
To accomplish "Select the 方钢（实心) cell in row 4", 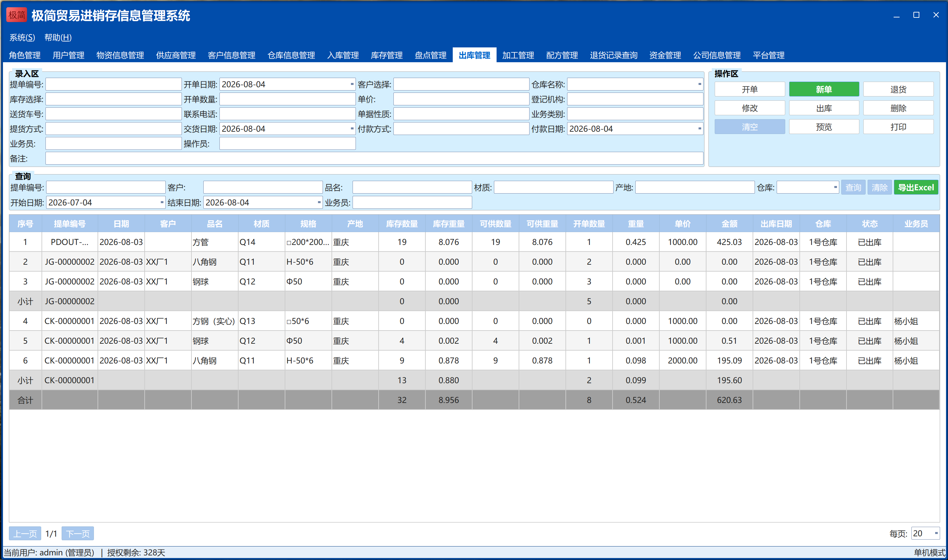I will 215,321.
